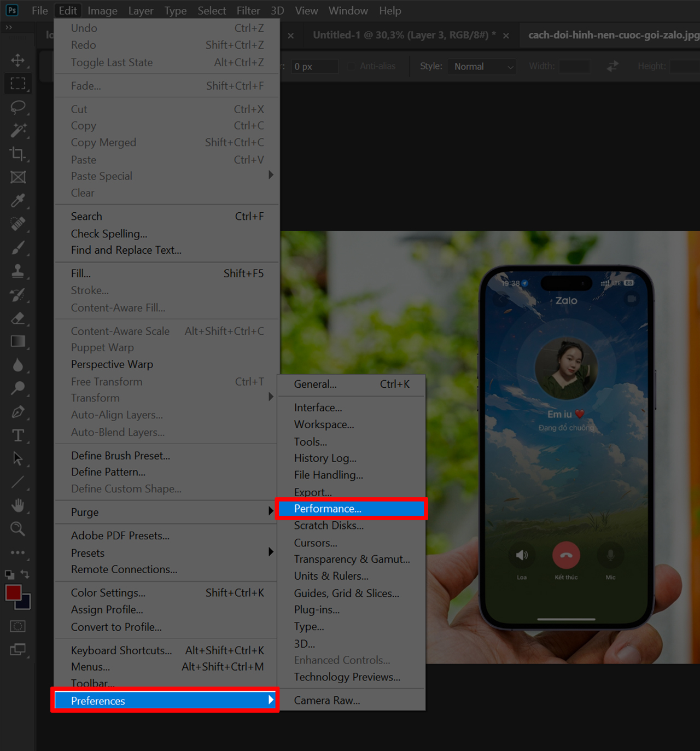Select the Path Selection tool

(x=18, y=459)
